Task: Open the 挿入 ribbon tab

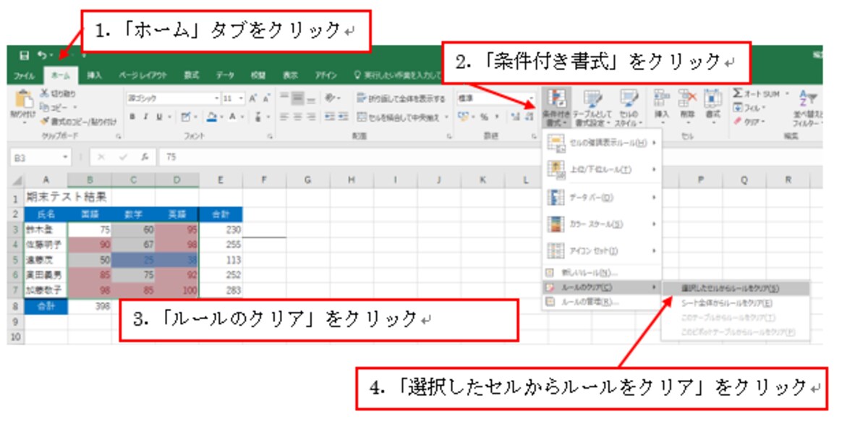Action: [95, 75]
